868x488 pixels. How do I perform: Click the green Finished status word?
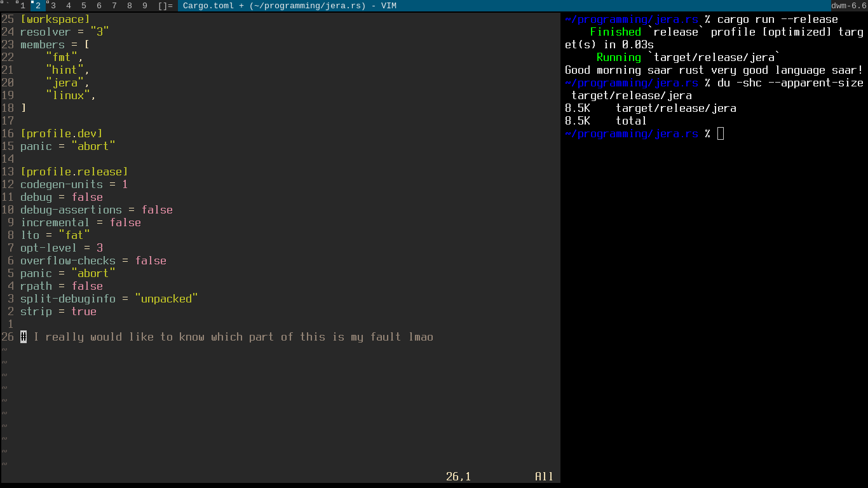click(616, 32)
